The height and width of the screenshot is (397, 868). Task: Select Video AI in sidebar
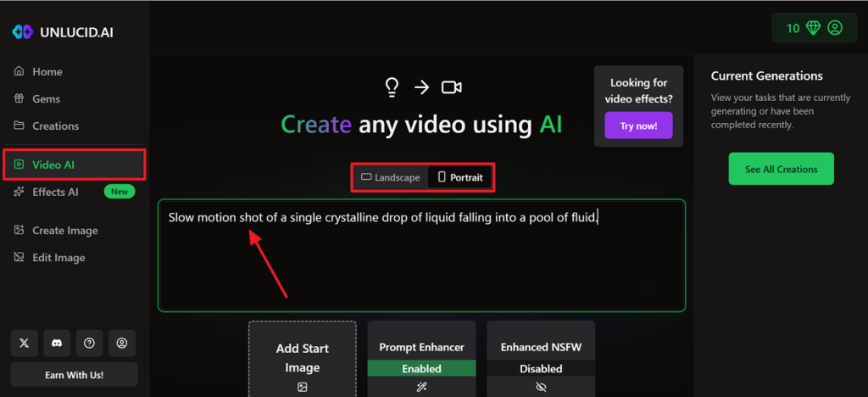pos(75,165)
